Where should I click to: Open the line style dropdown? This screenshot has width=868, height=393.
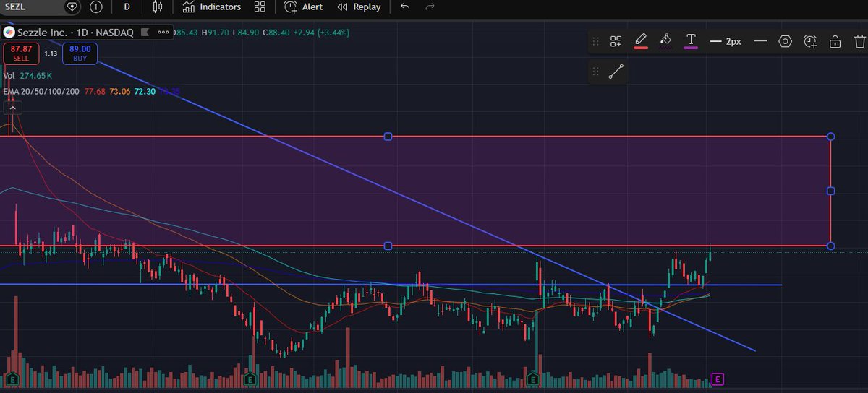pos(760,41)
